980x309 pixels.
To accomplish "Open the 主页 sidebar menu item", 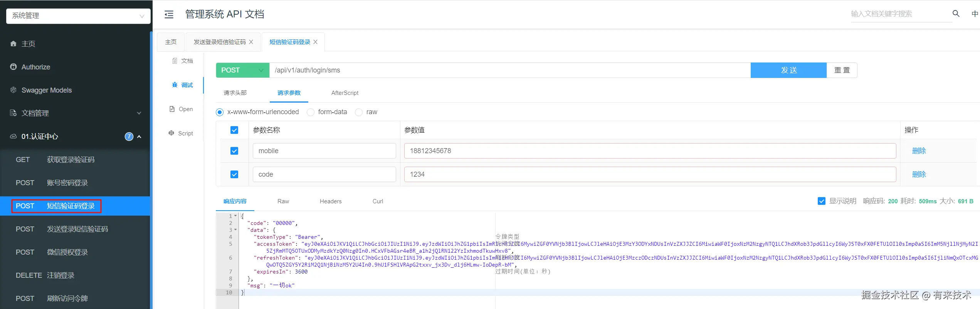I will 75,44.
